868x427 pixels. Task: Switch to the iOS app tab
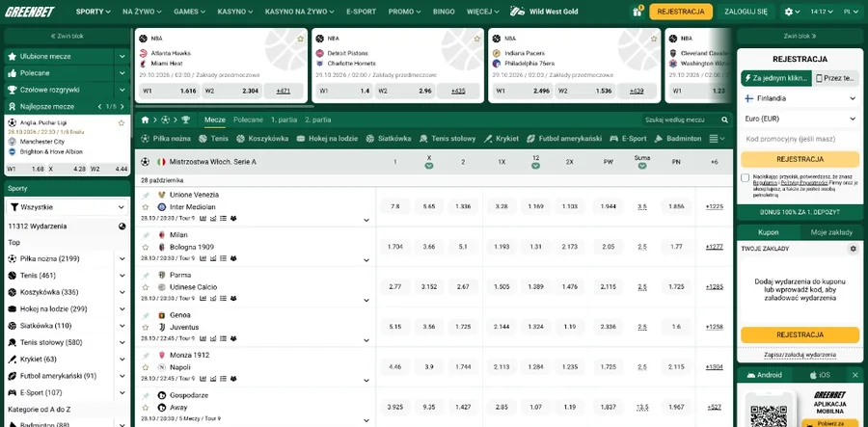coord(821,375)
